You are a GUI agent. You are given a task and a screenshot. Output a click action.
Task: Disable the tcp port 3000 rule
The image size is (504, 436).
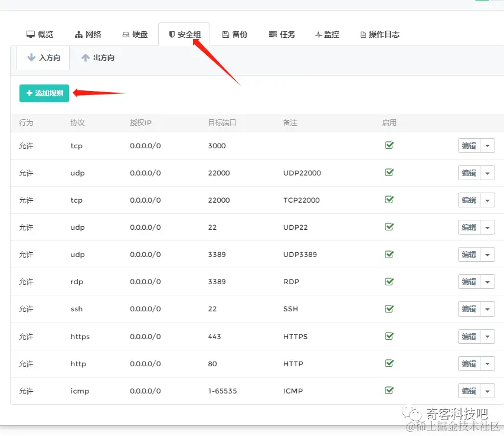(x=388, y=145)
